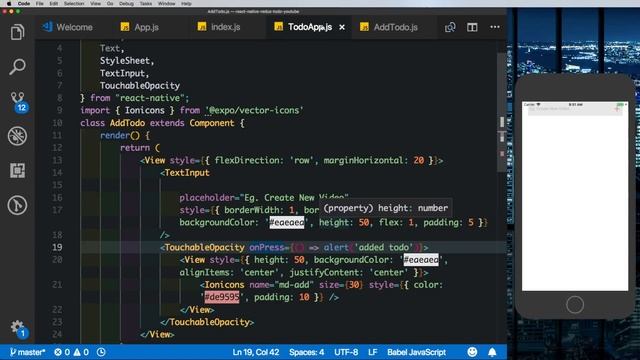Change the LF end of line sequence
640x360 pixels.
(373, 352)
